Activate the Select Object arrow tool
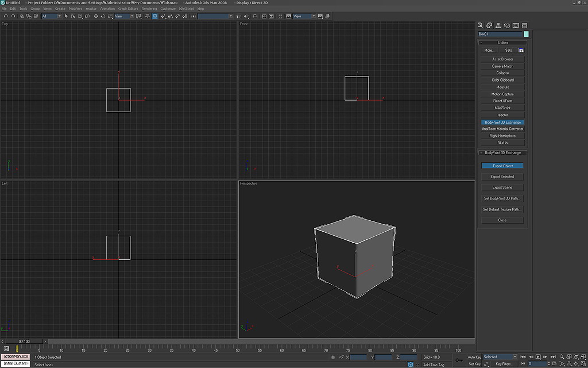Image resolution: width=588 pixels, height=368 pixels. click(x=66, y=16)
